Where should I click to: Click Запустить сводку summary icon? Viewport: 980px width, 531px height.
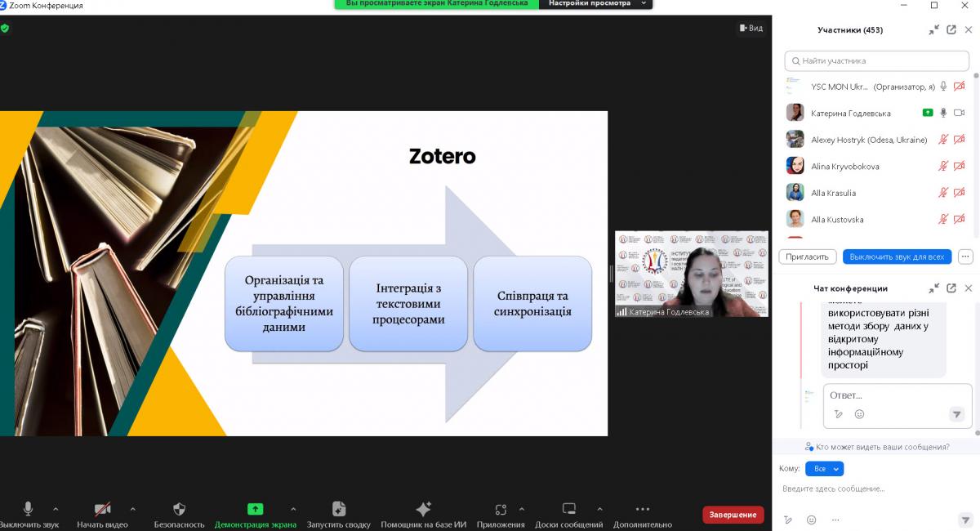[339, 509]
